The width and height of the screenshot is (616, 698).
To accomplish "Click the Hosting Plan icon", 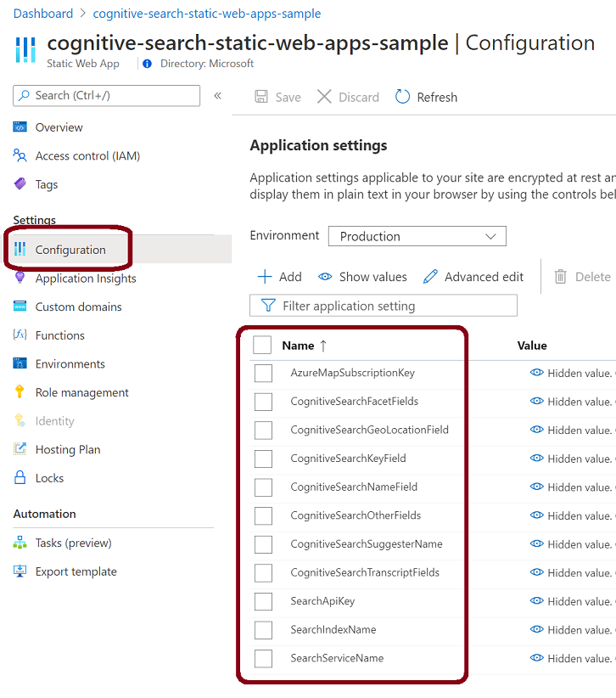I will [20, 448].
